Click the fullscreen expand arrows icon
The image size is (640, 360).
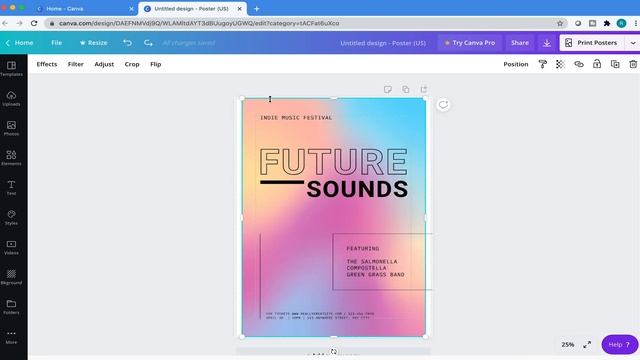[587, 345]
